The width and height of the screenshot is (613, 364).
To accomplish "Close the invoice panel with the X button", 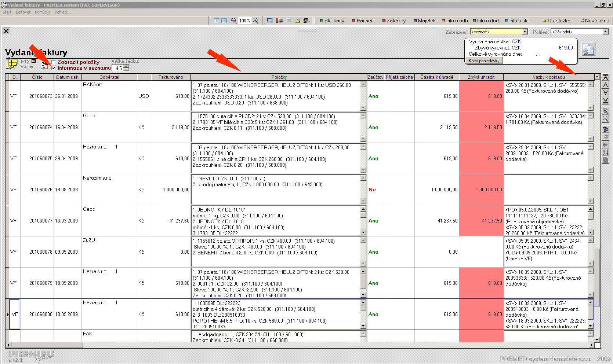I will pyautogui.click(x=6, y=31).
